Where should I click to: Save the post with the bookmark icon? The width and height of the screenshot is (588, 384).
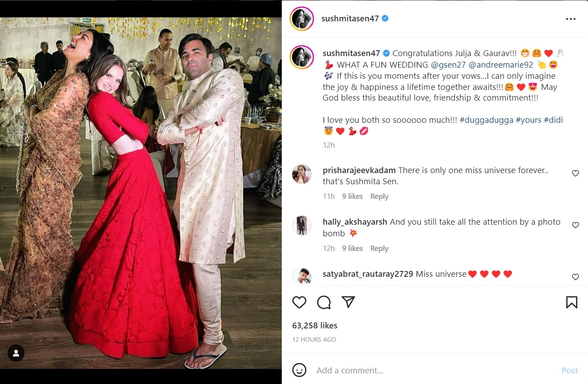(572, 303)
